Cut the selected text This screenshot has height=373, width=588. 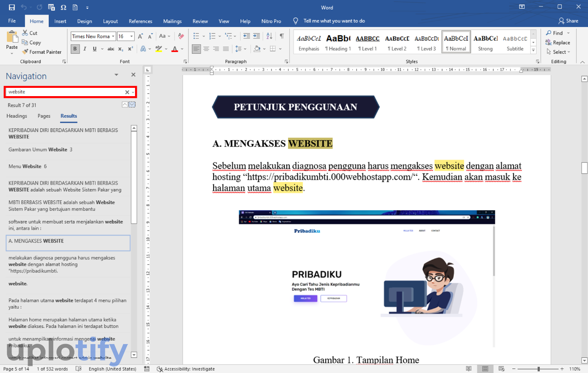pos(30,33)
